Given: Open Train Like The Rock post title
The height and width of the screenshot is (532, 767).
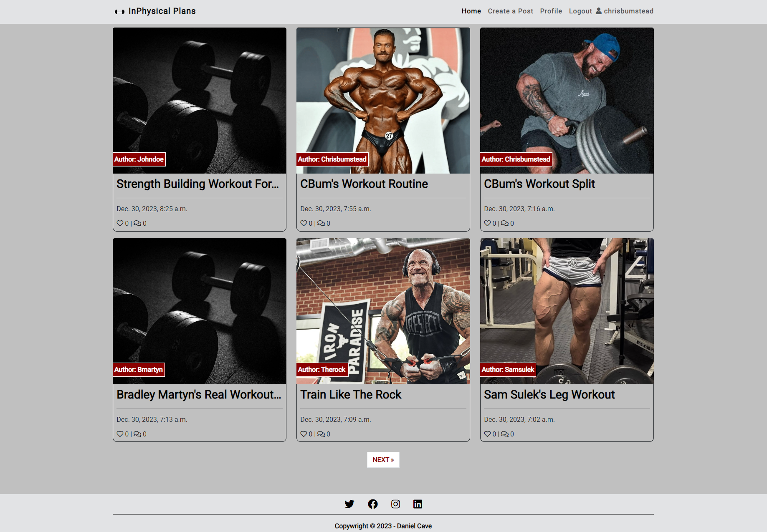Looking at the screenshot, I should coord(351,395).
